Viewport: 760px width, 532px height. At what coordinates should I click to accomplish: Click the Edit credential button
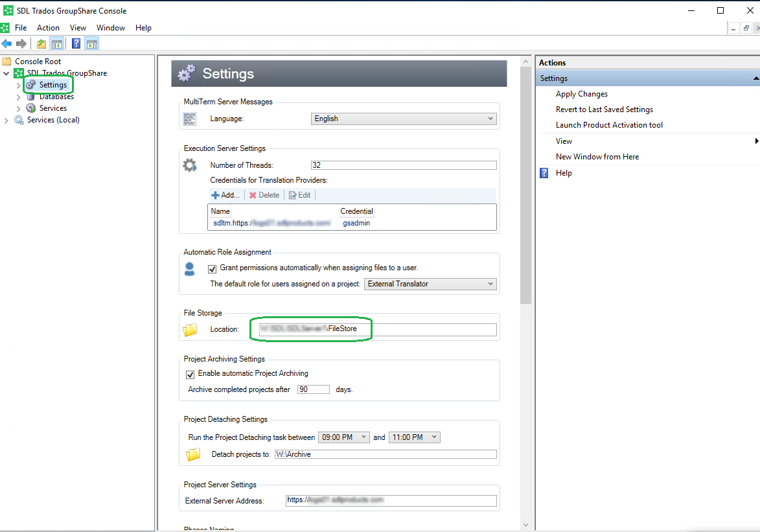coord(299,195)
